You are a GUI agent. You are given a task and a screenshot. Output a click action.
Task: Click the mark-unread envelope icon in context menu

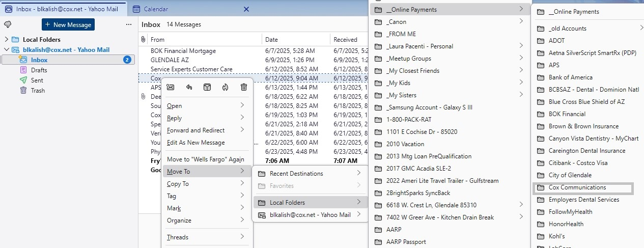click(x=171, y=87)
